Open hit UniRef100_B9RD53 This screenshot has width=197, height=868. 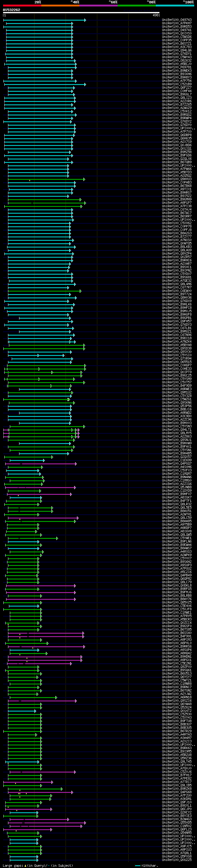pos(177,26)
